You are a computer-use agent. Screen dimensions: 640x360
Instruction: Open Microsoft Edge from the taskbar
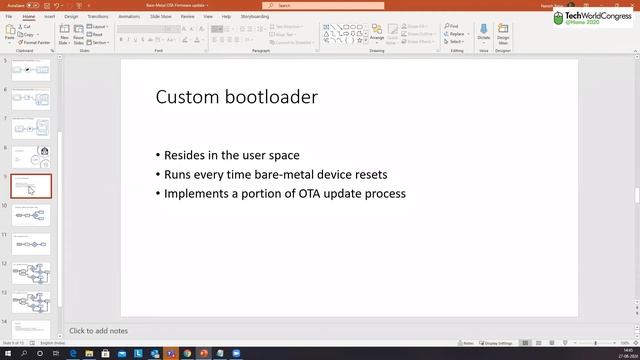73,353
